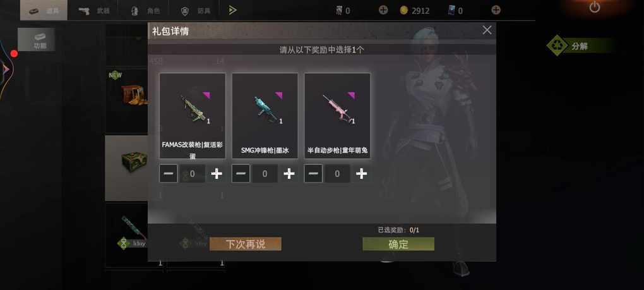
Task: Open the 防具 armor tab
Action: [x=196, y=11]
